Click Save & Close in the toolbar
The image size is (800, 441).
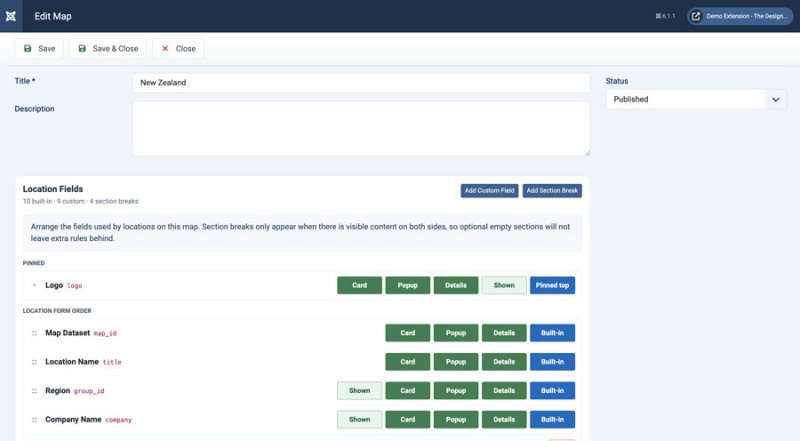point(108,48)
